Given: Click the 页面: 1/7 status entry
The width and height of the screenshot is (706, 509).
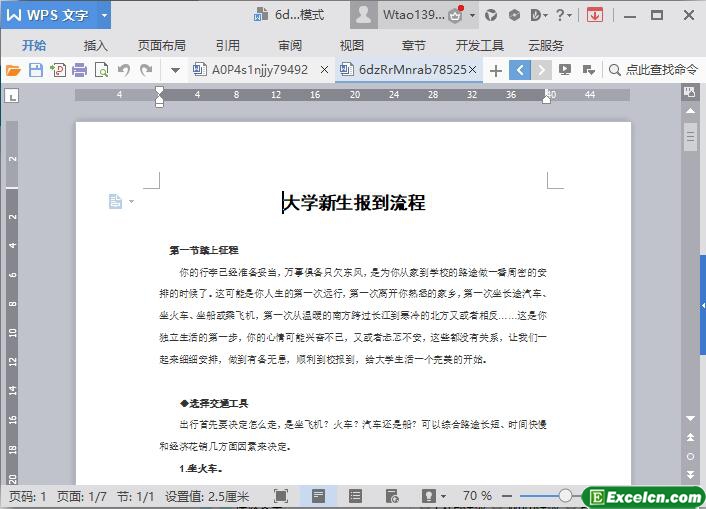Looking at the screenshot, I should 81,496.
